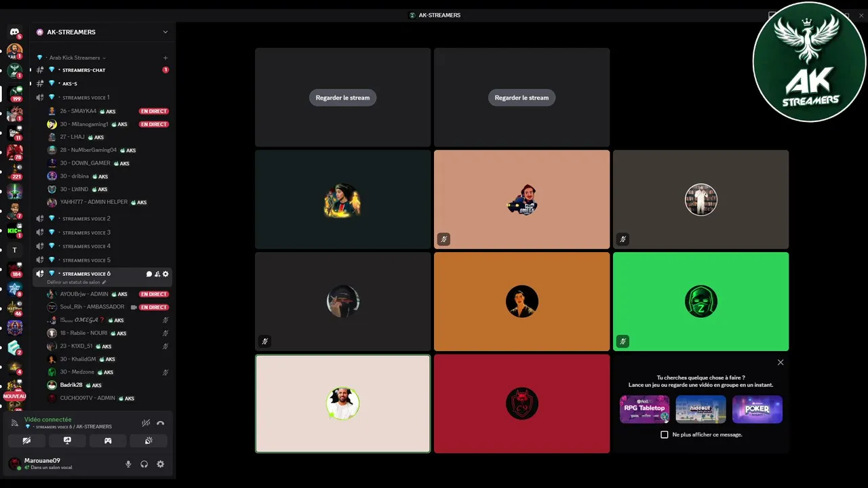Image resolution: width=868 pixels, height=488 pixels.
Task: Click CUCHO09TV - ADMIN user
Action: pos(108,399)
